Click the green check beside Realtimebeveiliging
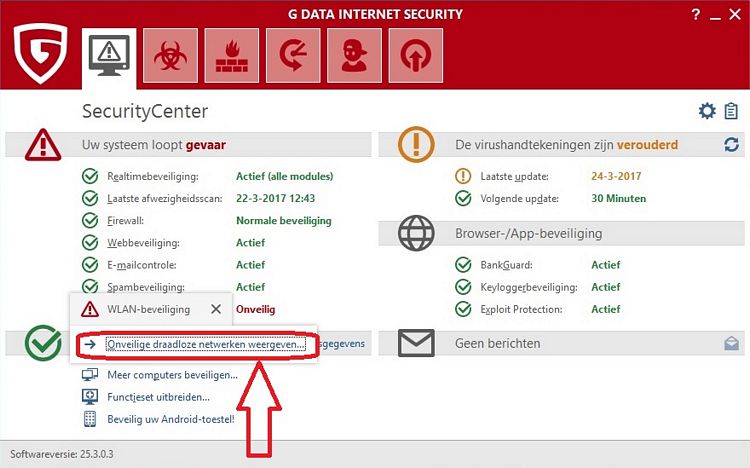 90,176
